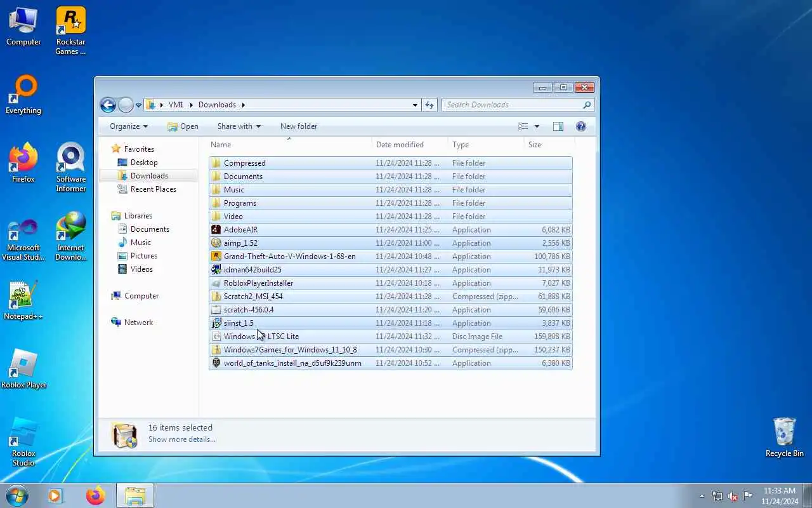812x508 pixels.
Task: Expand the breadcrumb arrow after Downloads
Action: coord(242,105)
